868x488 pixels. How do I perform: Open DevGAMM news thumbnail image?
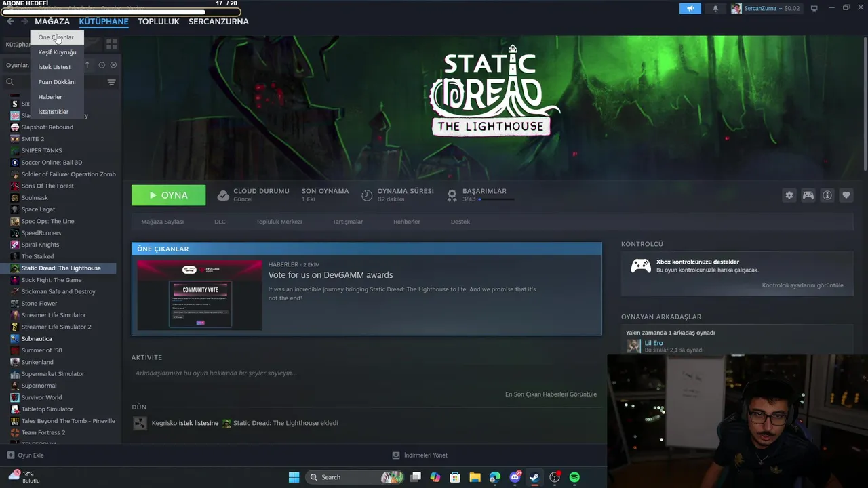point(199,295)
